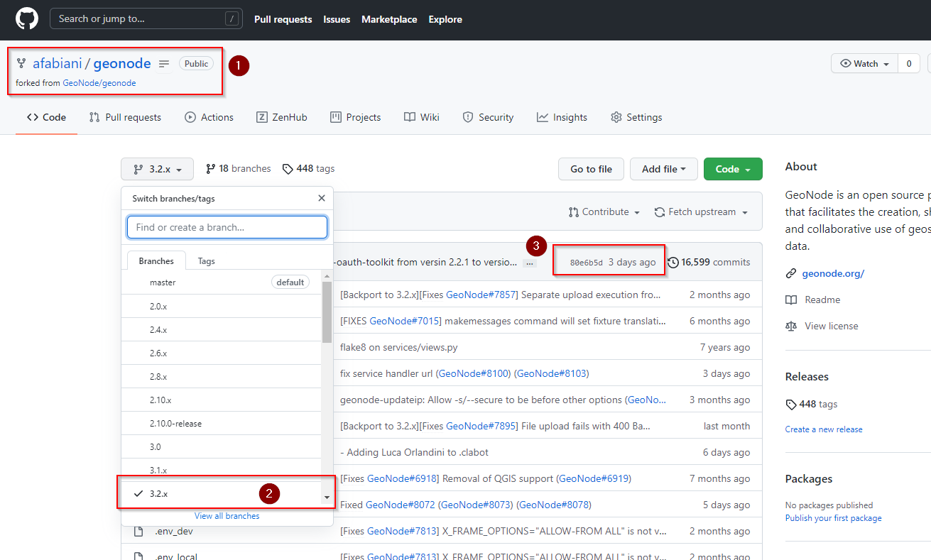
Task: Select the 2.0.x branch
Action: point(222,306)
